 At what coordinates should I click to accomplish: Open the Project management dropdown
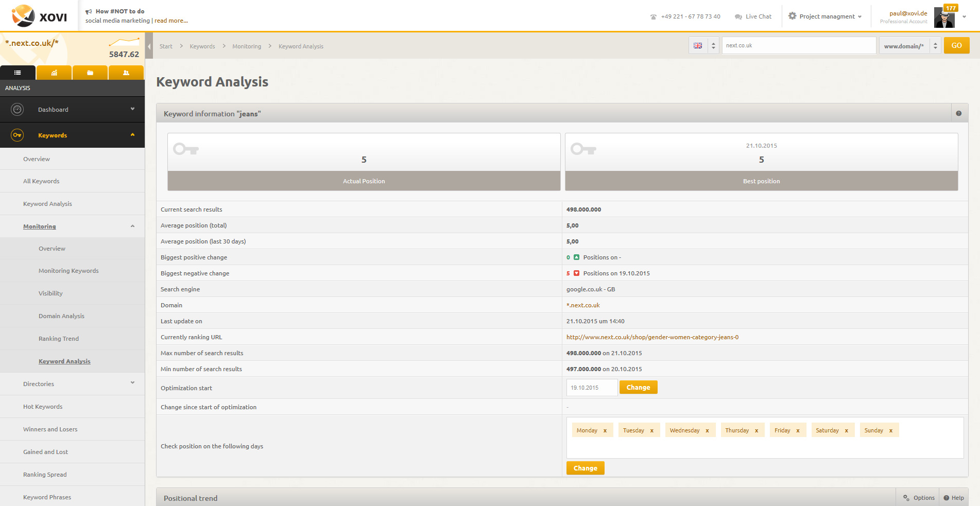tap(825, 16)
